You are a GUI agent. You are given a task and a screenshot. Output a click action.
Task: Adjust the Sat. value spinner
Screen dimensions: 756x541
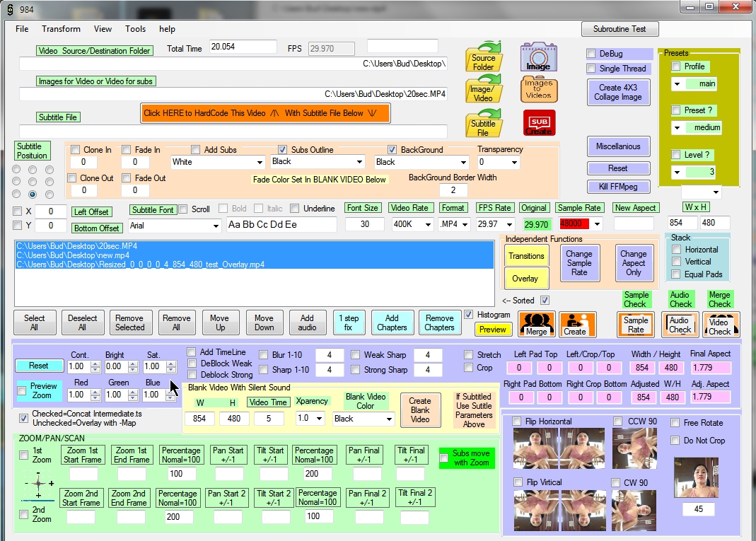point(170,366)
